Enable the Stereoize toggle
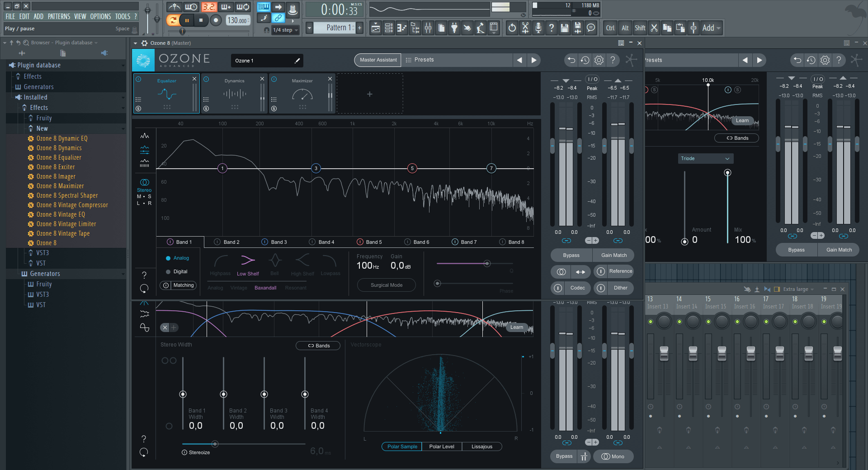 pyautogui.click(x=184, y=452)
